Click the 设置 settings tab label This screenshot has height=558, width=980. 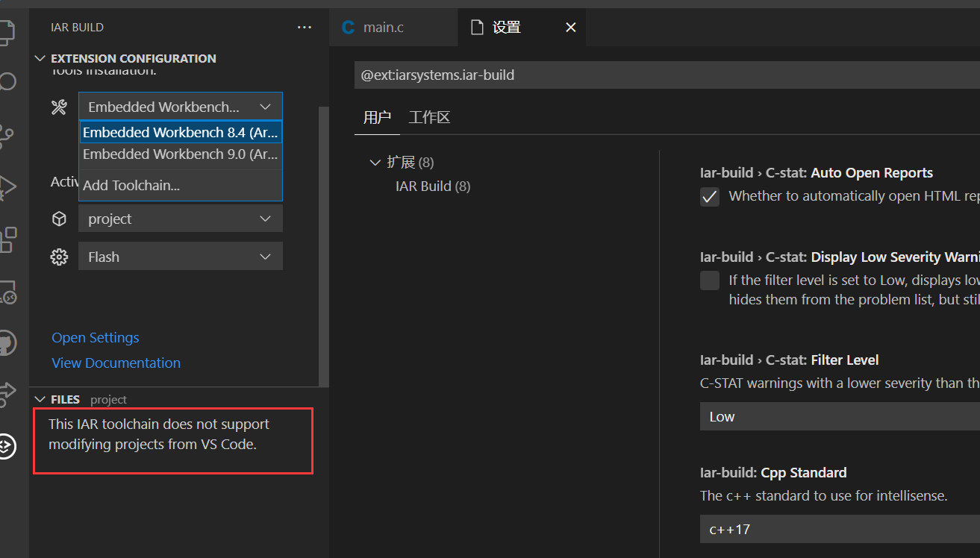pos(507,28)
